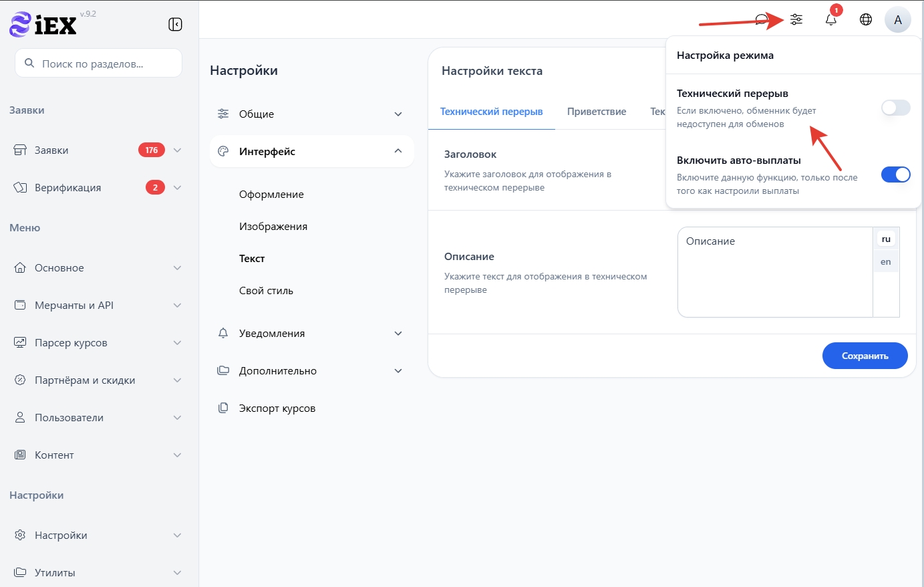This screenshot has width=924, height=587.
Task: Click the mode settings sliders icon
Action: pos(796,19)
